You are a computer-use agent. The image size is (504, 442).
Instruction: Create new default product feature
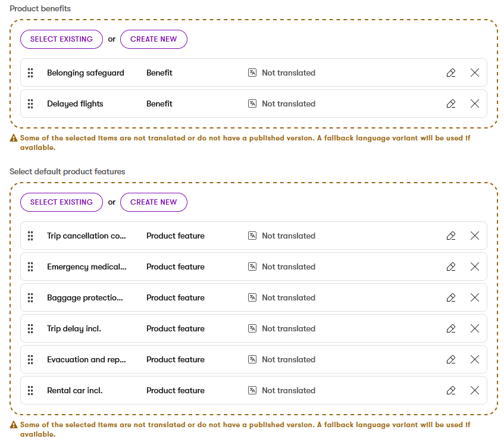154,202
